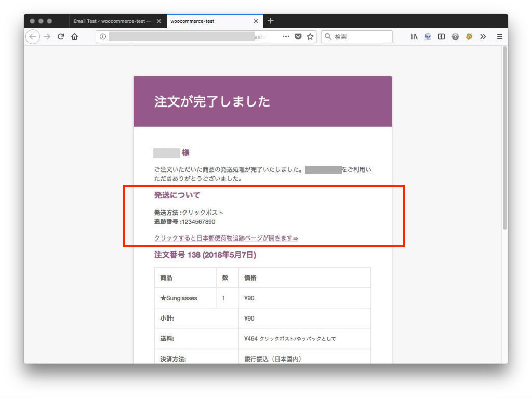Open the Library bookmarks icon
This screenshot has width=532, height=398.
click(414, 37)
